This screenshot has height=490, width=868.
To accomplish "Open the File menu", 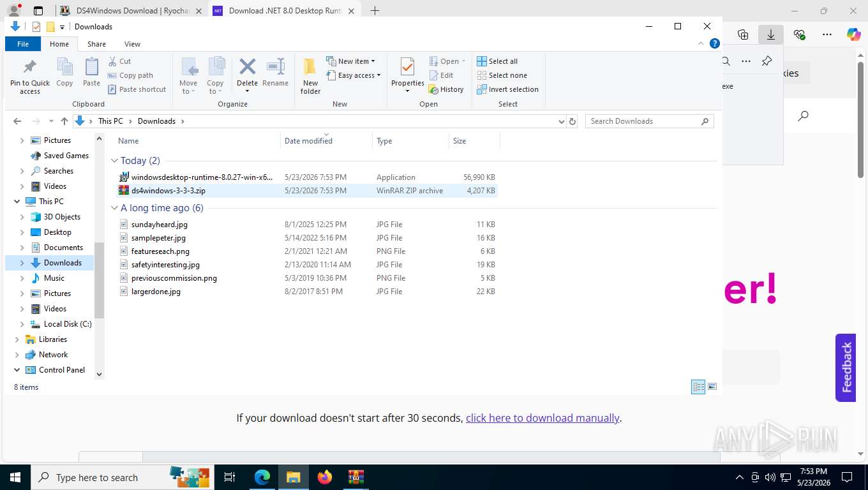I will [23, 44].
